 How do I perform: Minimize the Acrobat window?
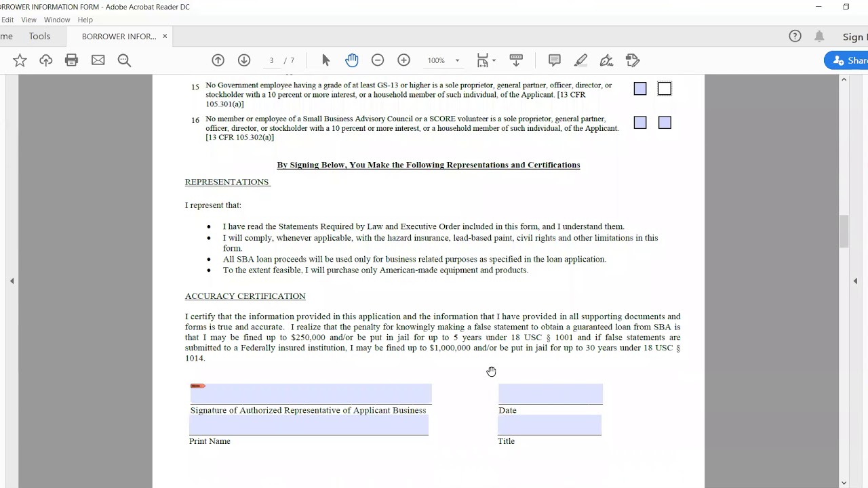coord(818,7)
